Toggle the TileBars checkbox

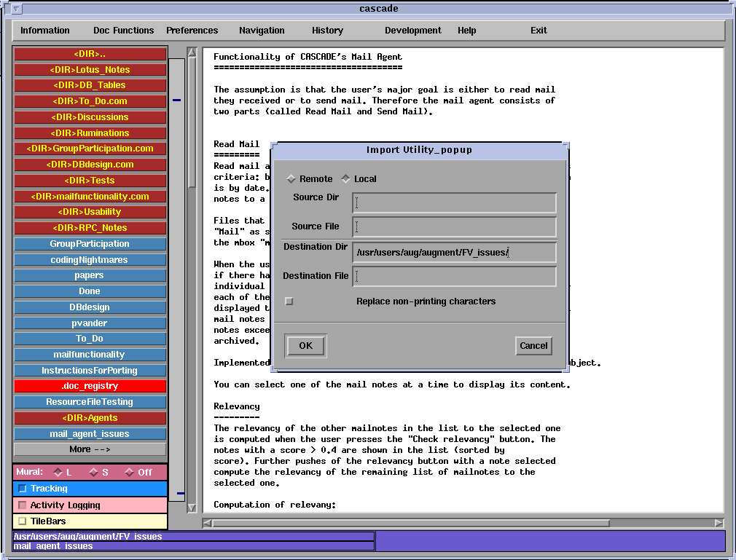pyautogui.click(x=22, y=521)
